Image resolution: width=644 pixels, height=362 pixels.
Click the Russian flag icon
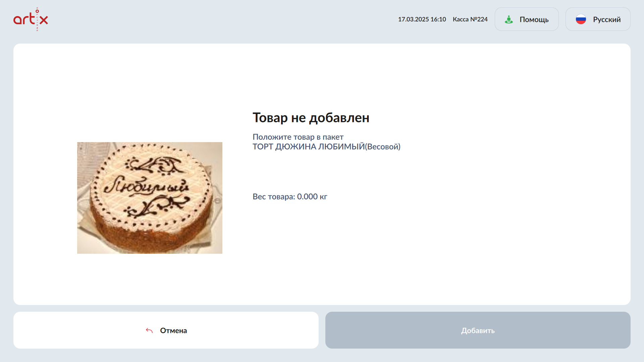[581, 19]
